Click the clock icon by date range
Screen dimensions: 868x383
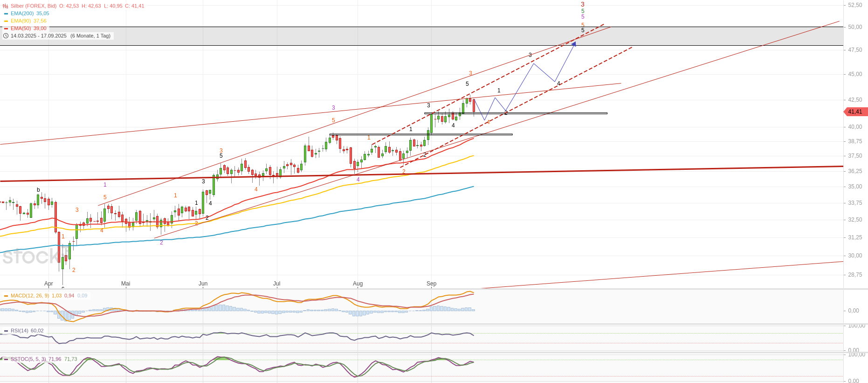click(x=6, y=36)
